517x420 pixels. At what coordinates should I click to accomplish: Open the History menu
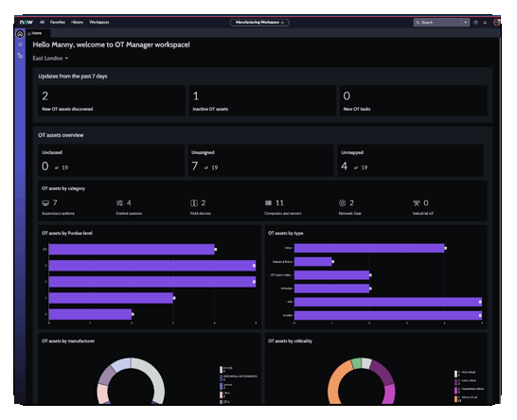[77, 23]
